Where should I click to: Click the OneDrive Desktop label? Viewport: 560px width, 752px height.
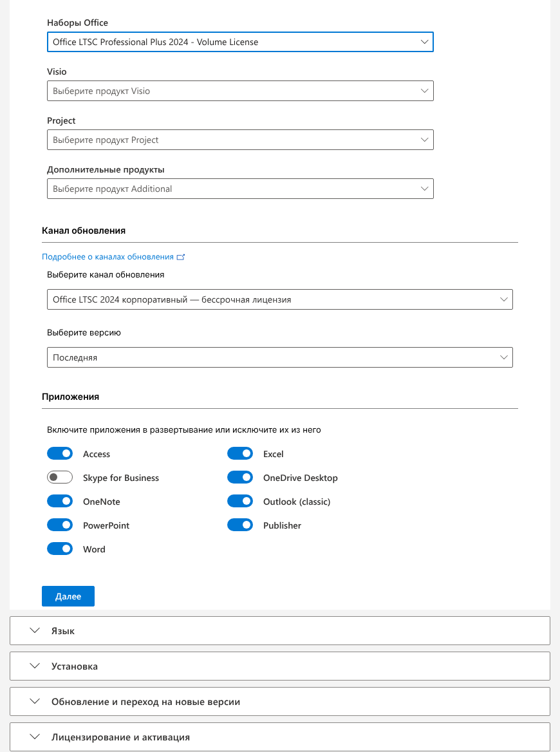(x=301, y=478)
